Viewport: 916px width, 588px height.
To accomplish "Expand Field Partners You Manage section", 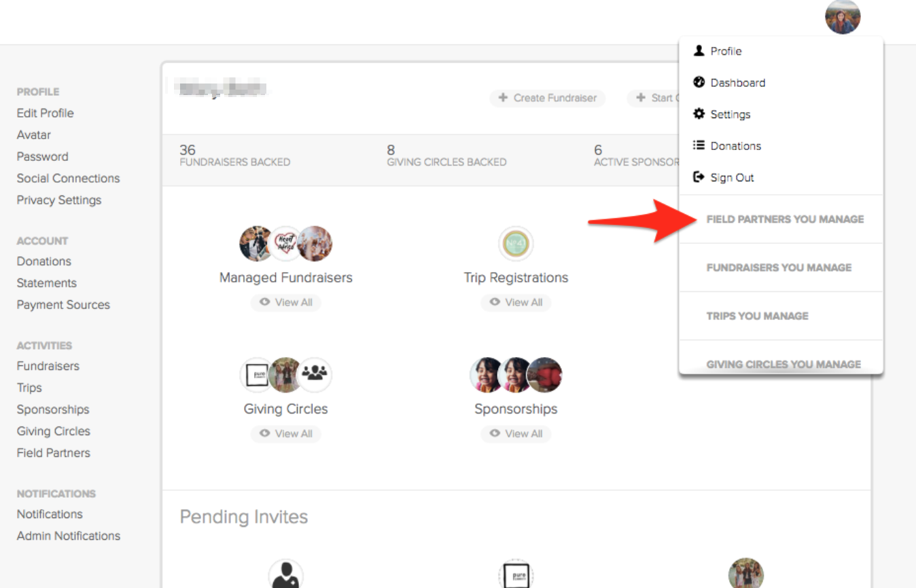I will click(785, 219).
